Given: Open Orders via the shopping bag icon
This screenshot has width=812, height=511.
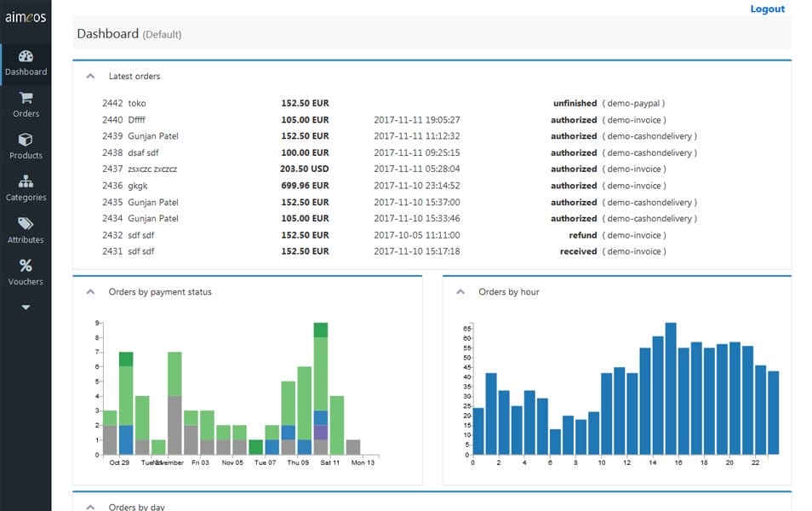Looking at the screenshot, I should (26, 100).
